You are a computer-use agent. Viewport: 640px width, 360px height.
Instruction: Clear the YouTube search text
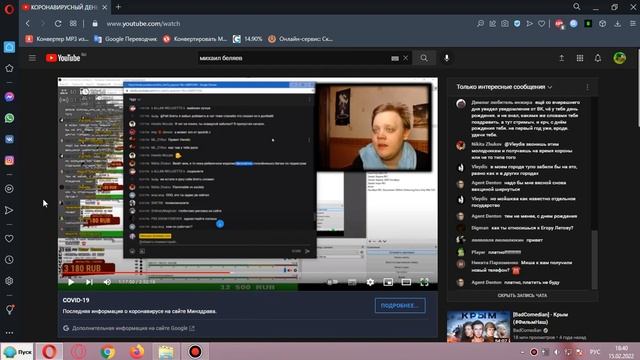tap(405, 58)
